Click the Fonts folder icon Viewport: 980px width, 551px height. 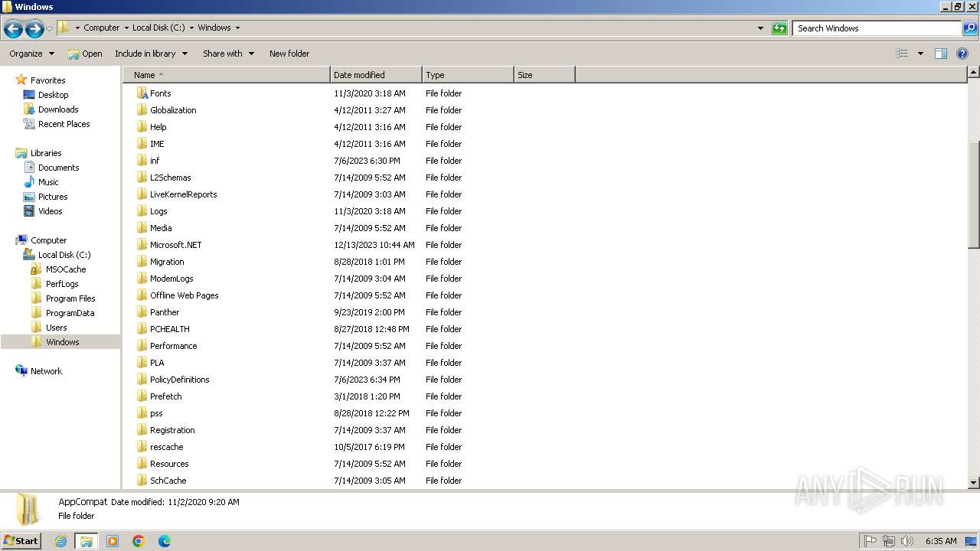pyautogui.click(x=142, y=93)
